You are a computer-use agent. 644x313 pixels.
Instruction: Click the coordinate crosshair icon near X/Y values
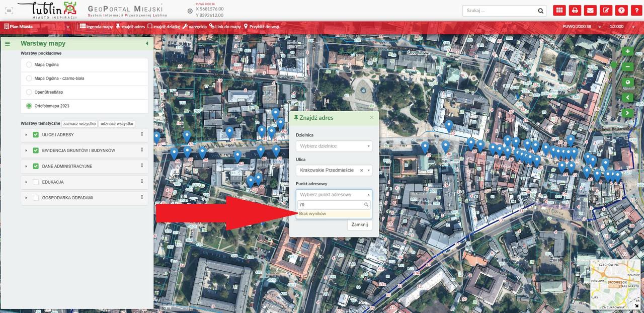coord(190,11)
